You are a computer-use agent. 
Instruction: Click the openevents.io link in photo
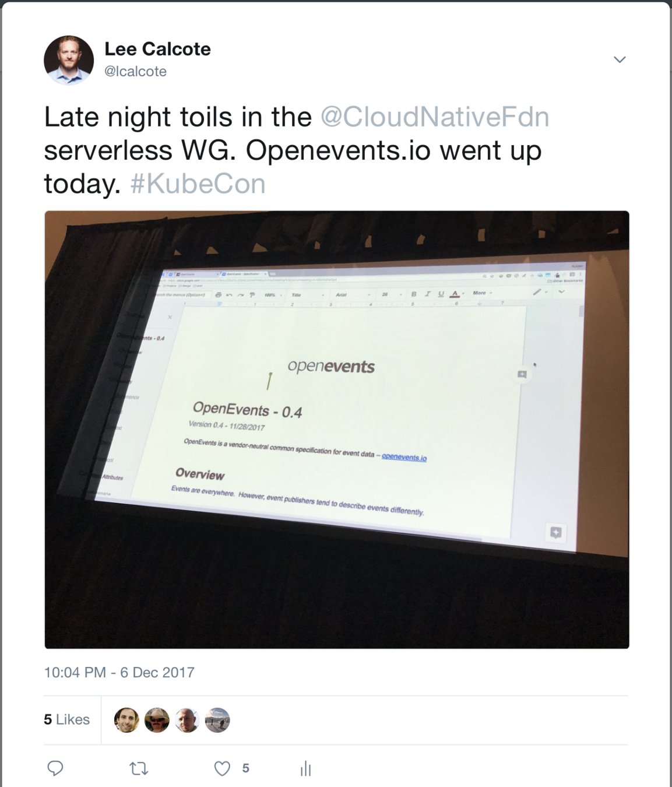(x=404, y=458)
